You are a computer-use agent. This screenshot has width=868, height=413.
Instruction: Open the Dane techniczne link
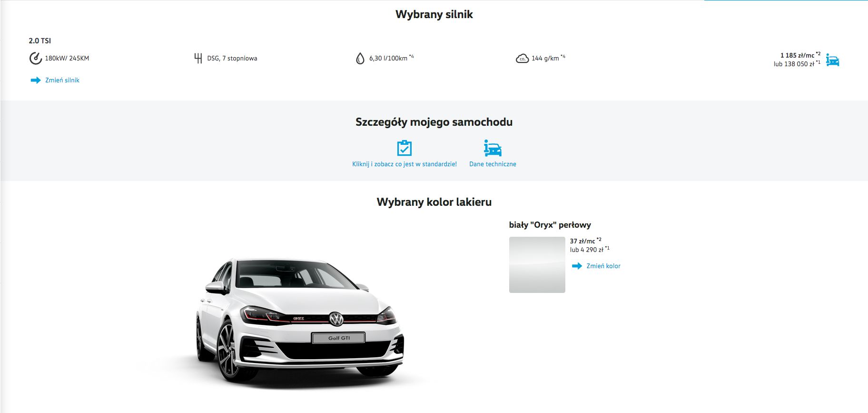[x=493, y=164]
